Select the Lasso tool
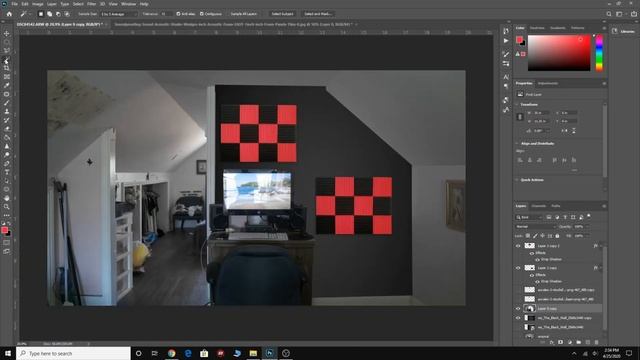 tap(7, 51)
